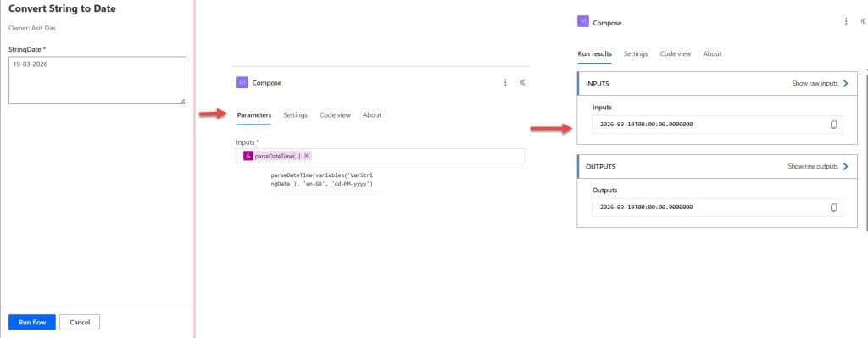Switch to Parameters tab
The width and height of the screenshot is (868, 338).
(x=254, y=115)
